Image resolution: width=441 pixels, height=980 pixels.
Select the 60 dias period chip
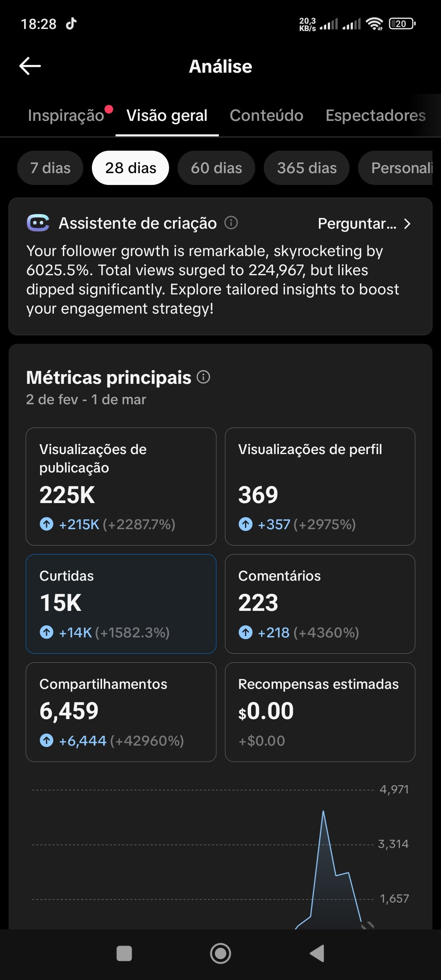pos(216,168)
